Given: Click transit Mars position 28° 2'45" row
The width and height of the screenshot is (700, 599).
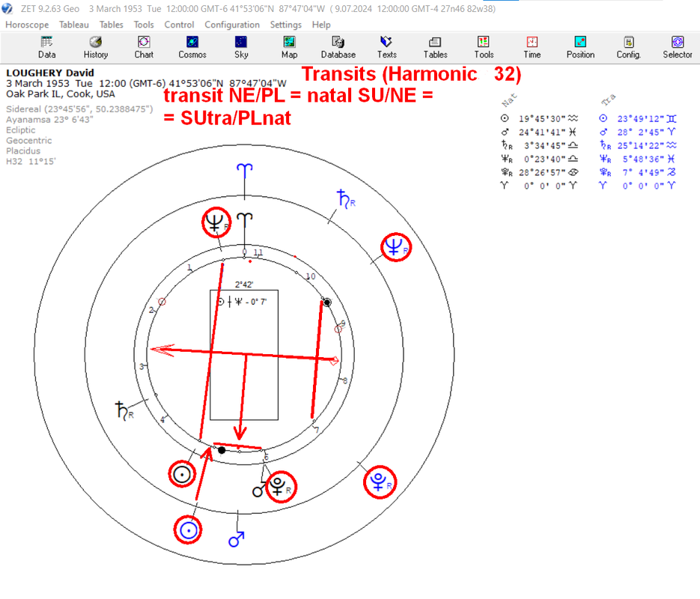Looking at the screenshot, I should tap(638, 132).
